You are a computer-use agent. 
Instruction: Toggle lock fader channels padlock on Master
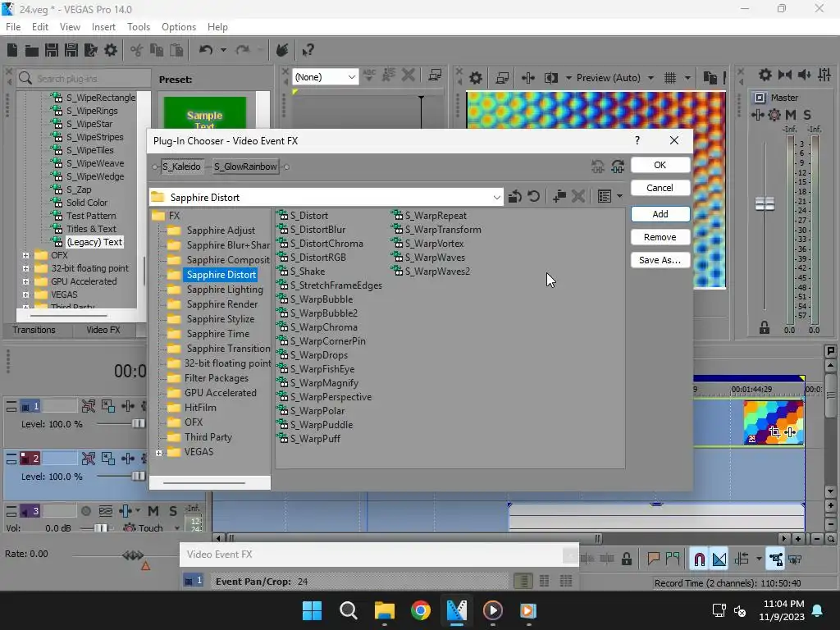765,328
